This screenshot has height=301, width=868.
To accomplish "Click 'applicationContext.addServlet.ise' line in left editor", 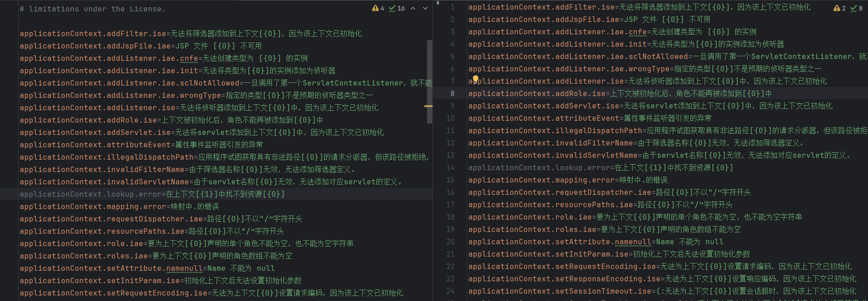I will tap(202, 132).
